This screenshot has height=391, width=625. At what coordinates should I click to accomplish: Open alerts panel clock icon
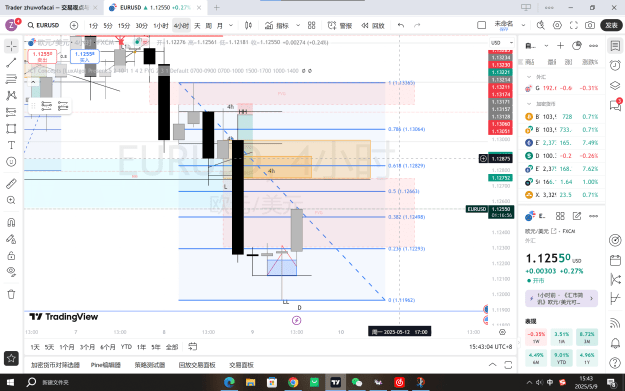[615, 65]
